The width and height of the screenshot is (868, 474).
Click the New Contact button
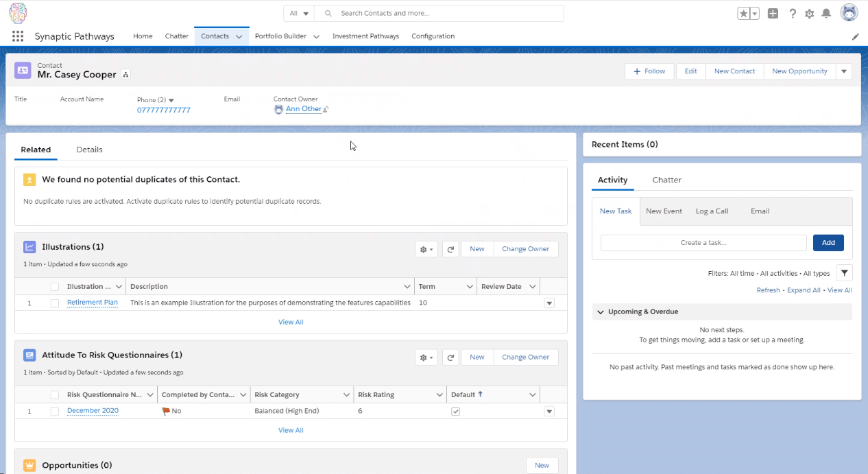pyautogui.click(x=734, y=71)
